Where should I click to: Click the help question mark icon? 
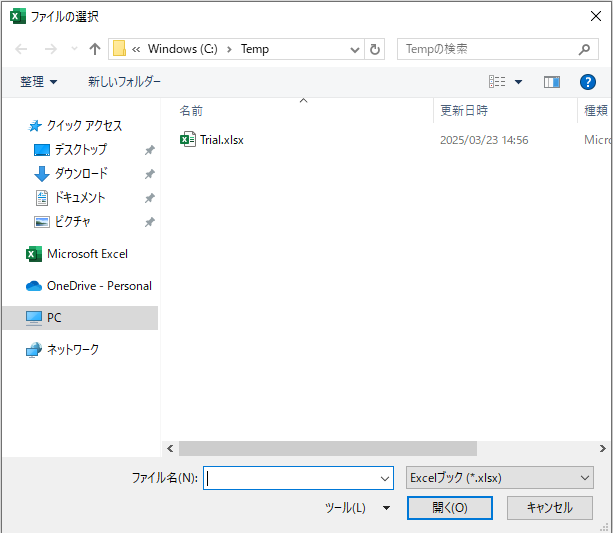click(588, 82)
